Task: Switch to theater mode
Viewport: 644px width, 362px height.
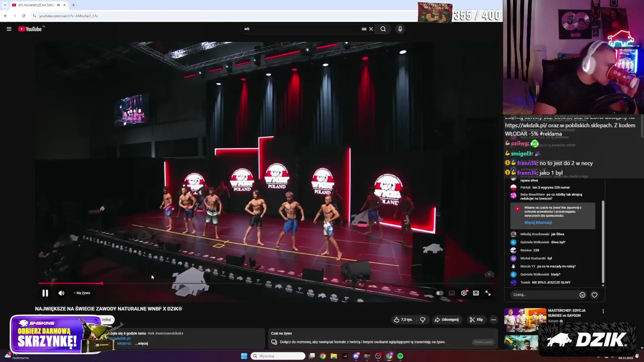Action: tap(476, 293)
